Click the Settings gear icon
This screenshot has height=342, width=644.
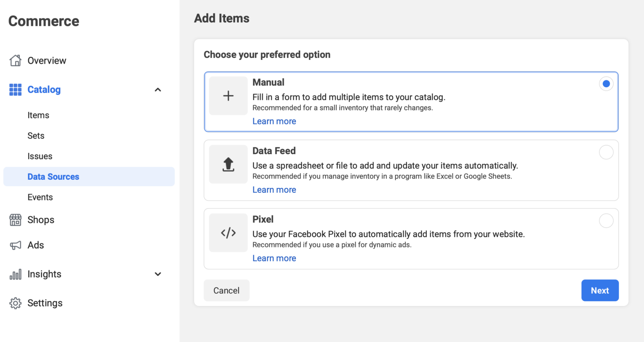16,303
